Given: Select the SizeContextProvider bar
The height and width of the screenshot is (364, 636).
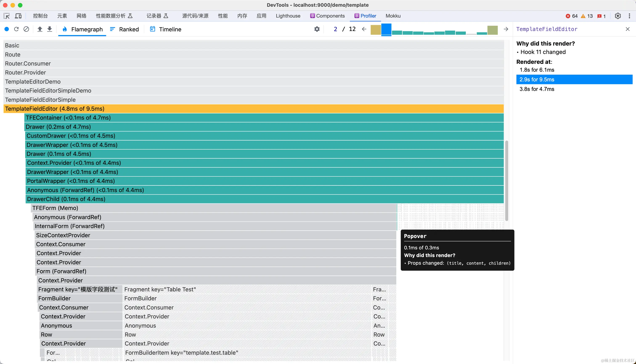Looking at the screenshot, I should click(x=215, y=235).
